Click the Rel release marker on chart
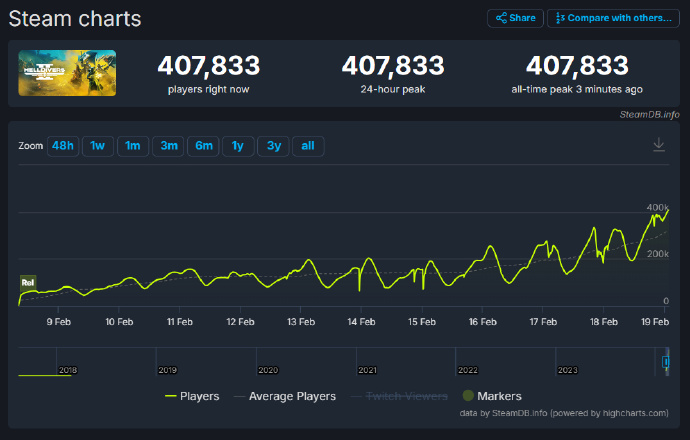The image size is (690, 440). [x=28, y=283]
